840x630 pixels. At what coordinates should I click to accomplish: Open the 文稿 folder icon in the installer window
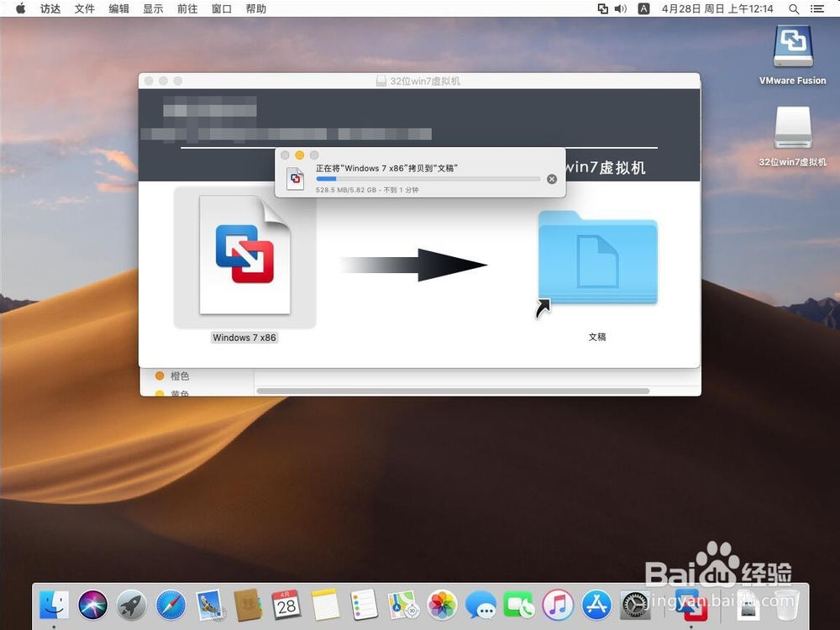(597, 260)
